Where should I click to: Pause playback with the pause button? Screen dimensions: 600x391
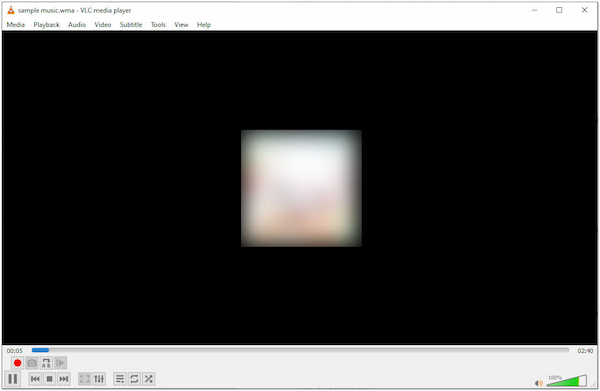pos(13,379)
